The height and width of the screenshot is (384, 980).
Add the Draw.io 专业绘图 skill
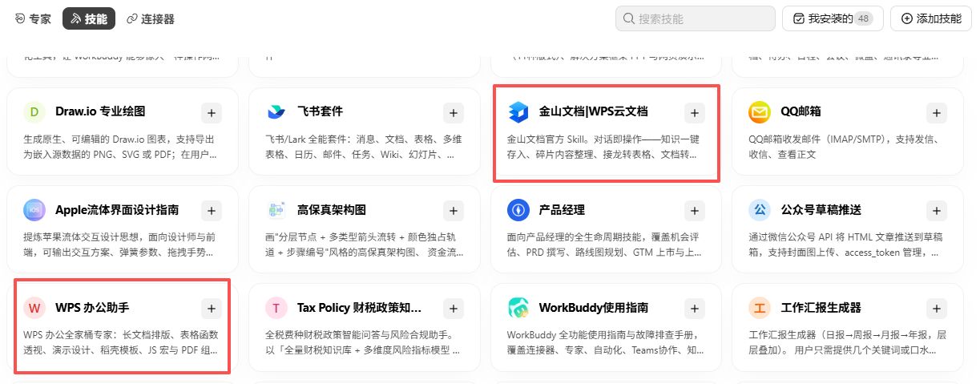(x=212, y=112)
